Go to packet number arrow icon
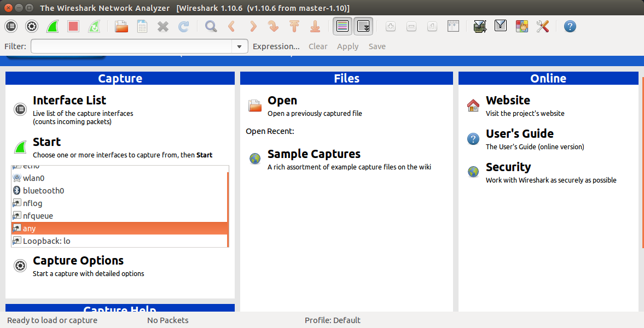Image resolution: width=644 pixels, height=328 pixels. (x=273, y=26)
